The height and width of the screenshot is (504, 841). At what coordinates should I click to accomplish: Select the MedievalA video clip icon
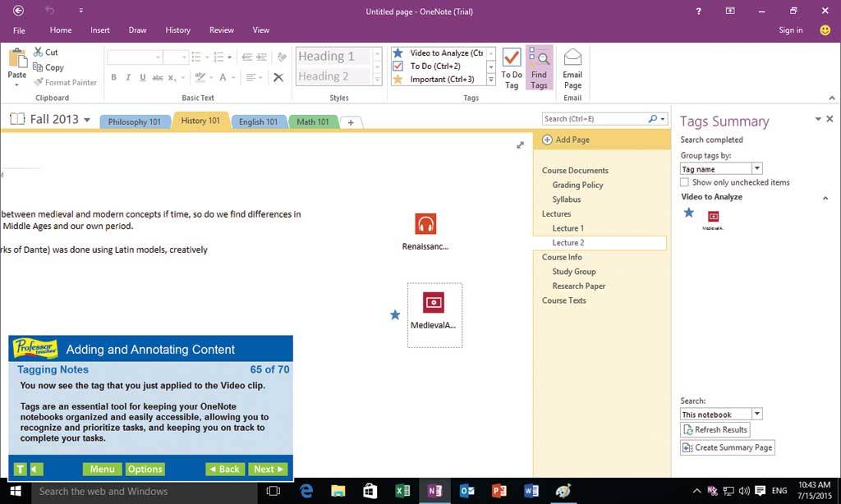coord(434,303)
